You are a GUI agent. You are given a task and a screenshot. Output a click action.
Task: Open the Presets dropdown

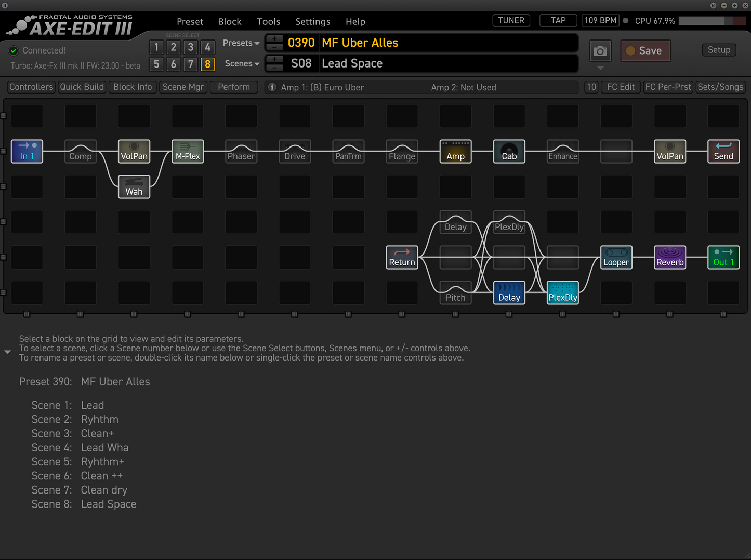click(240, 43)
